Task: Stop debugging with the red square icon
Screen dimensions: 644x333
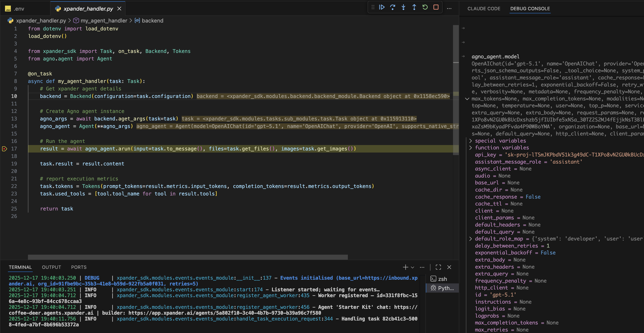Action: tap(436, 7)
